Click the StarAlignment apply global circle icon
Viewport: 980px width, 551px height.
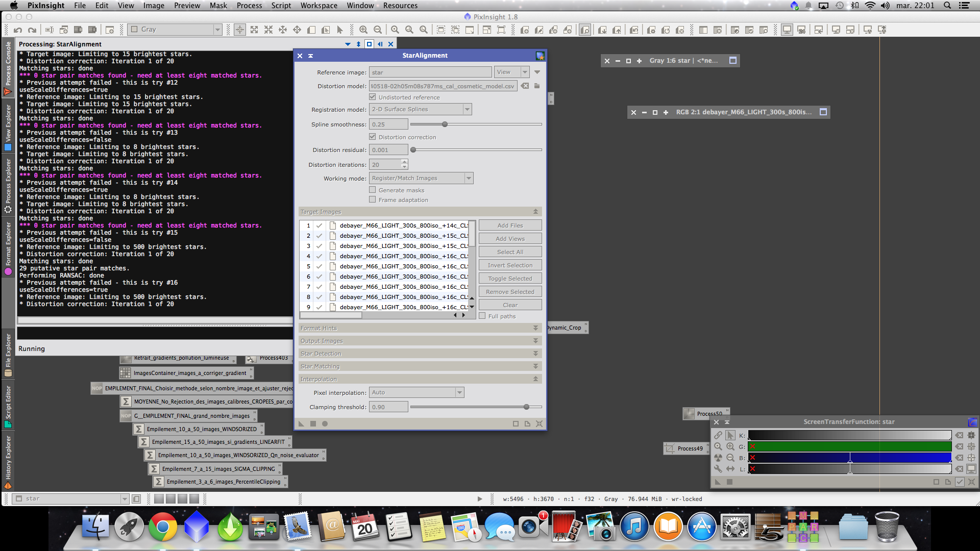(x=325, y=423)
